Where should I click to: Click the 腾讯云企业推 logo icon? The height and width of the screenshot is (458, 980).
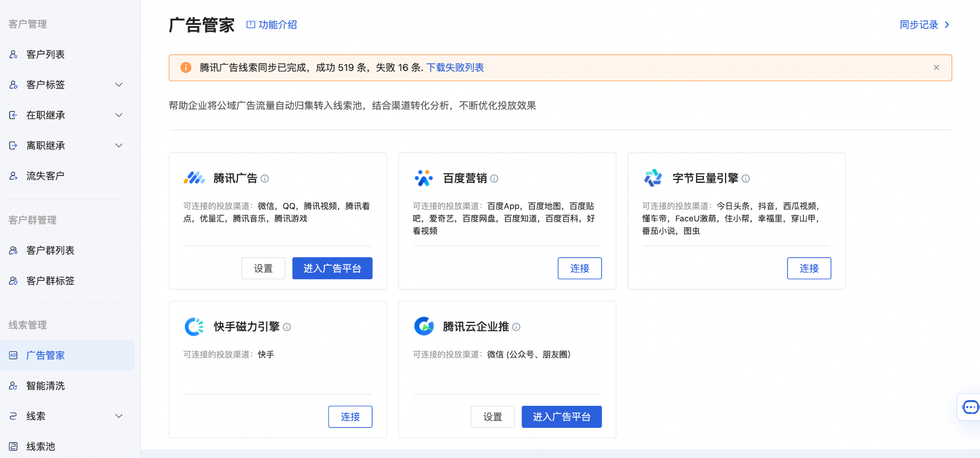(424, 326)
